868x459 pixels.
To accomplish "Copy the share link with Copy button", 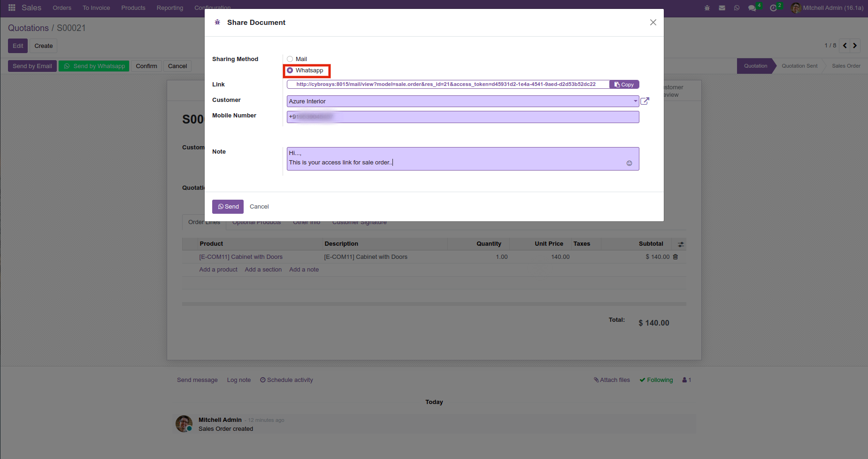I will click(624, 85).
